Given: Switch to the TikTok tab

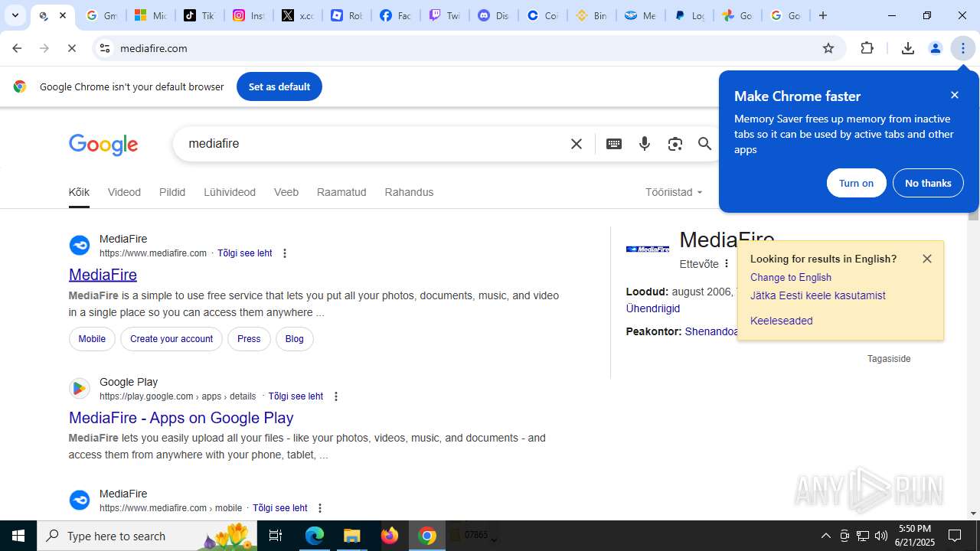Looking at the screenshot, I should [199, 15].
